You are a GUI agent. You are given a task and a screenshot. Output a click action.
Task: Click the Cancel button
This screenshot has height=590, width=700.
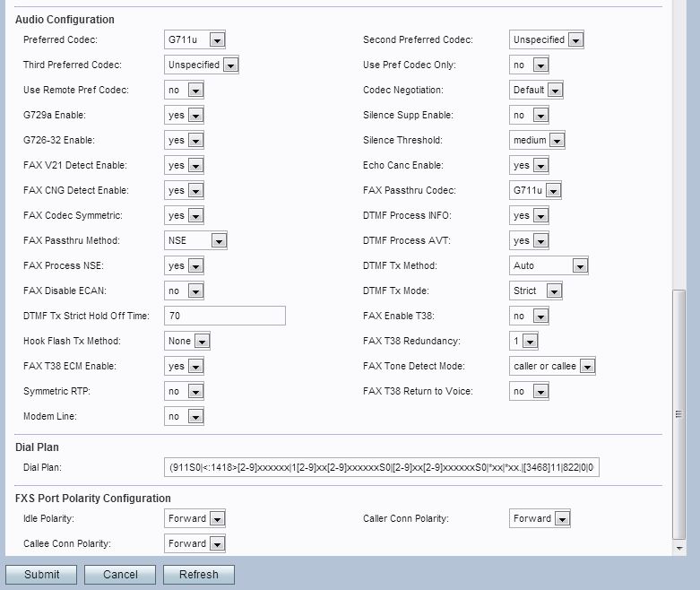120,575
